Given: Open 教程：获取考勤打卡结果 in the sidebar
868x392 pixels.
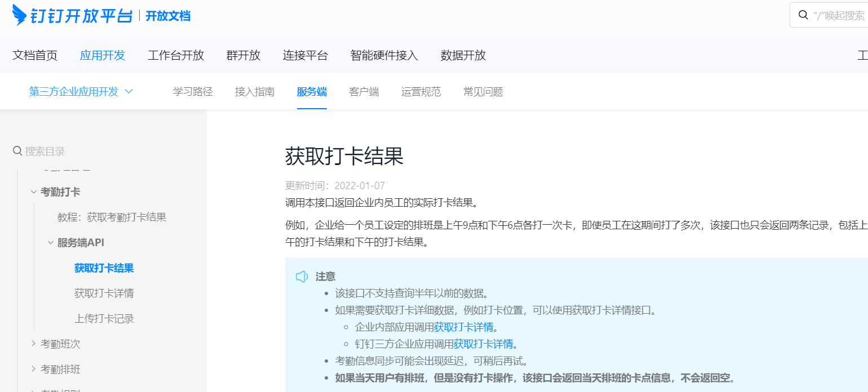Looking at the screenshot, I should (x=112, y=217).
